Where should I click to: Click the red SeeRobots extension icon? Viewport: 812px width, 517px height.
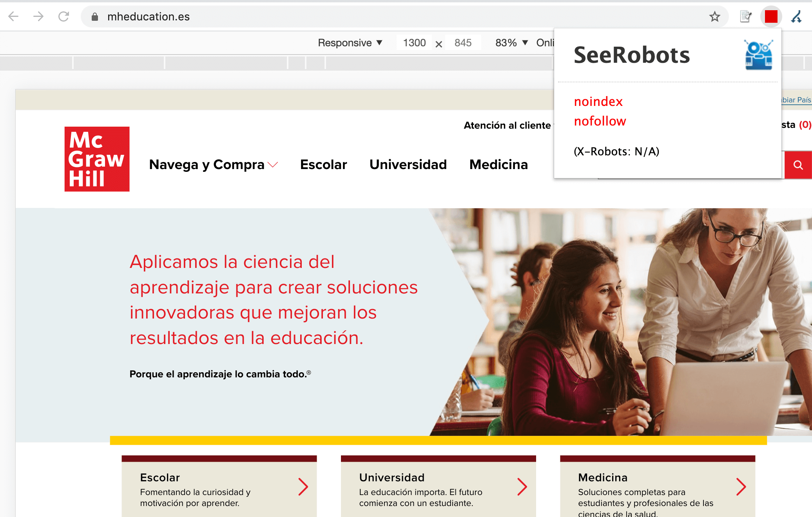tap(771, 16)
